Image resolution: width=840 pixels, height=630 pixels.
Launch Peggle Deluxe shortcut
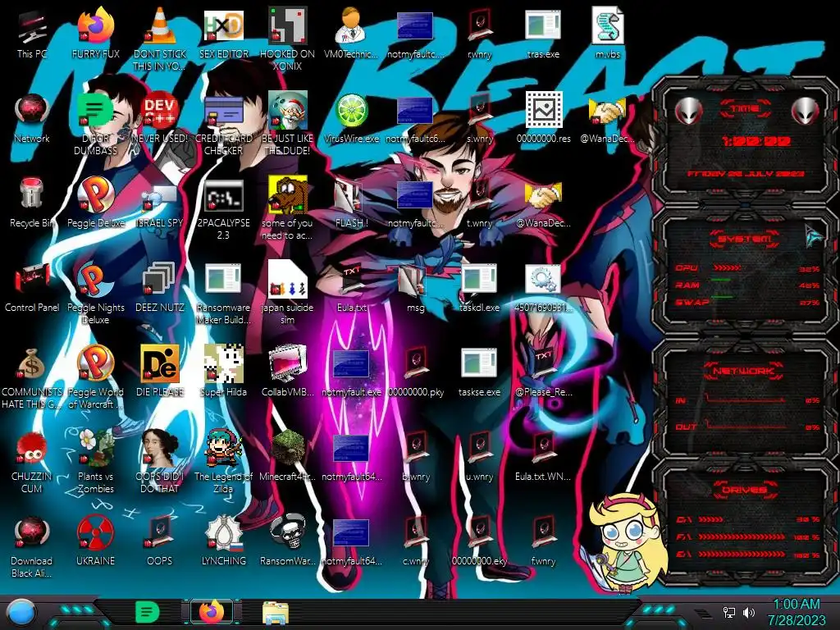coord(95,203)
